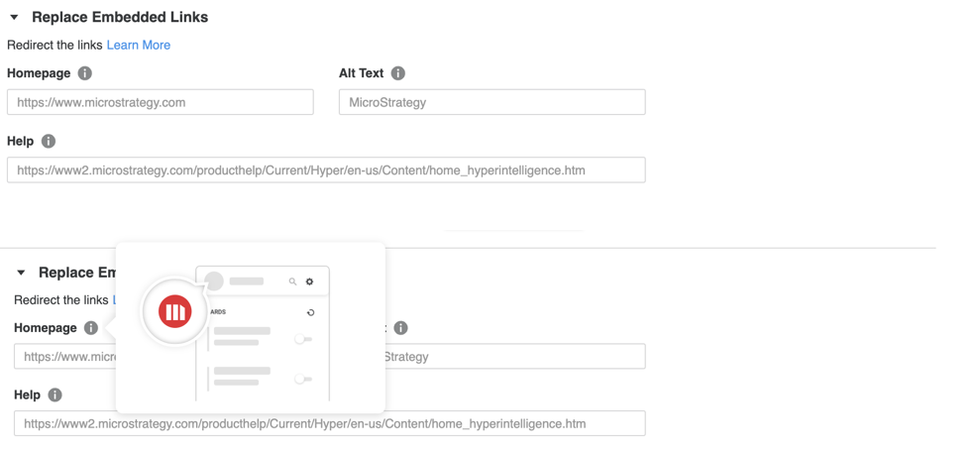This screenshot has width=980, height=451.
Task: Click the magnifier search icon in preview popup
Action: [292, 282]
